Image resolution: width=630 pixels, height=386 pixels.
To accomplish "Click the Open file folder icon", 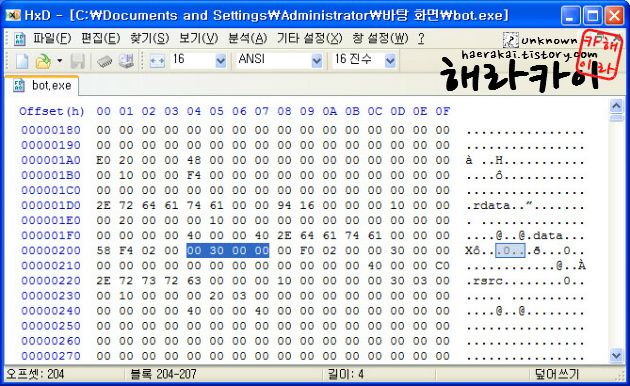I will 43,61.
